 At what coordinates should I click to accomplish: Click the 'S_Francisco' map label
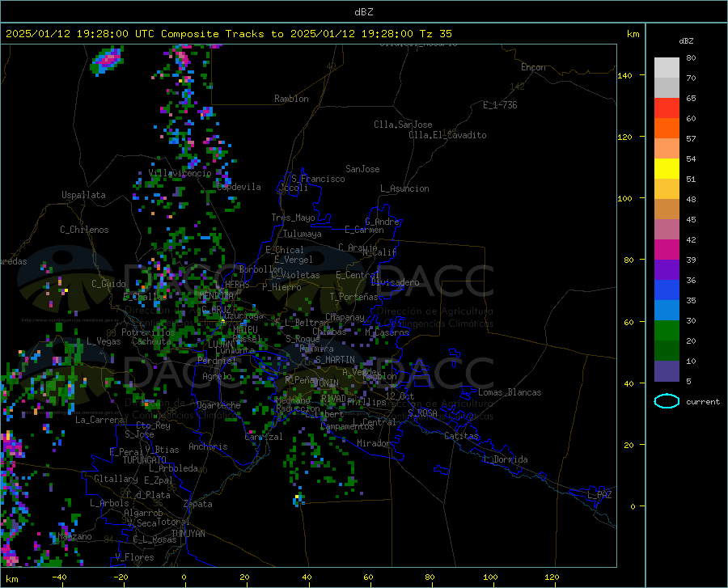[318, 179]
